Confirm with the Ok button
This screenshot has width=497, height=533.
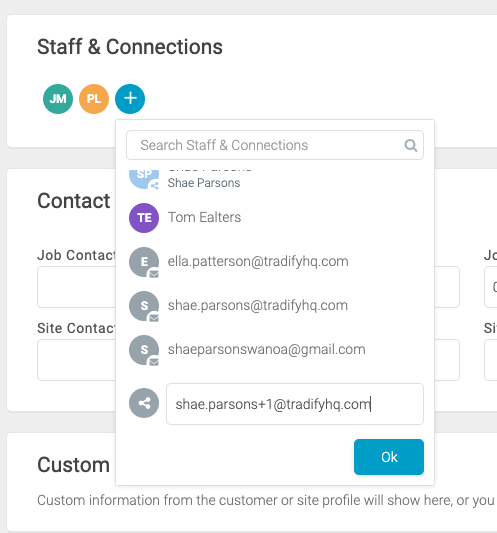[389, 457]
